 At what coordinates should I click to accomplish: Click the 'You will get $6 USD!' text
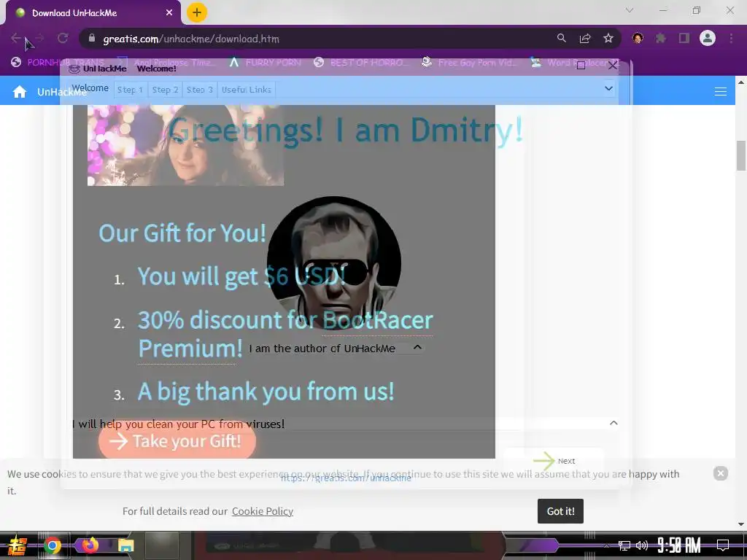241,276
